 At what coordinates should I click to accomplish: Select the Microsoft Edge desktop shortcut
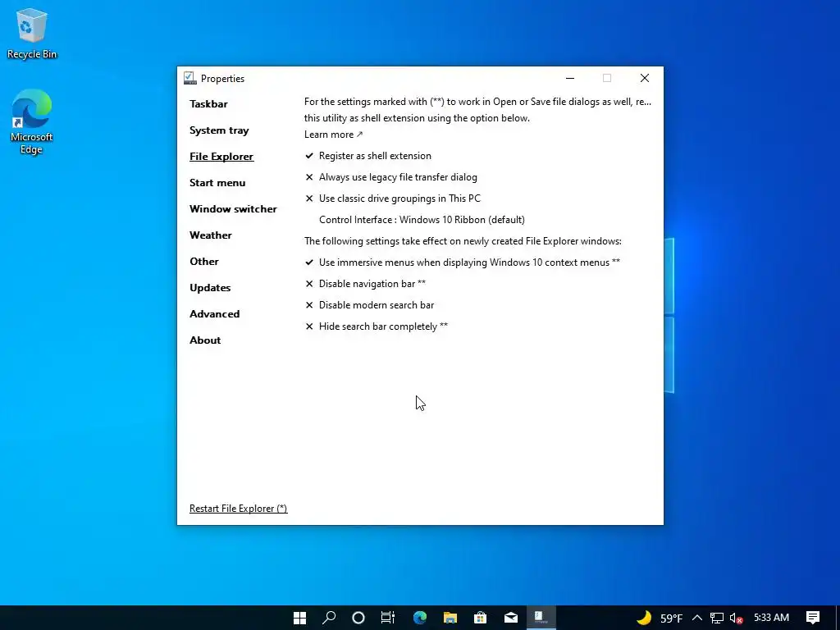32,121
